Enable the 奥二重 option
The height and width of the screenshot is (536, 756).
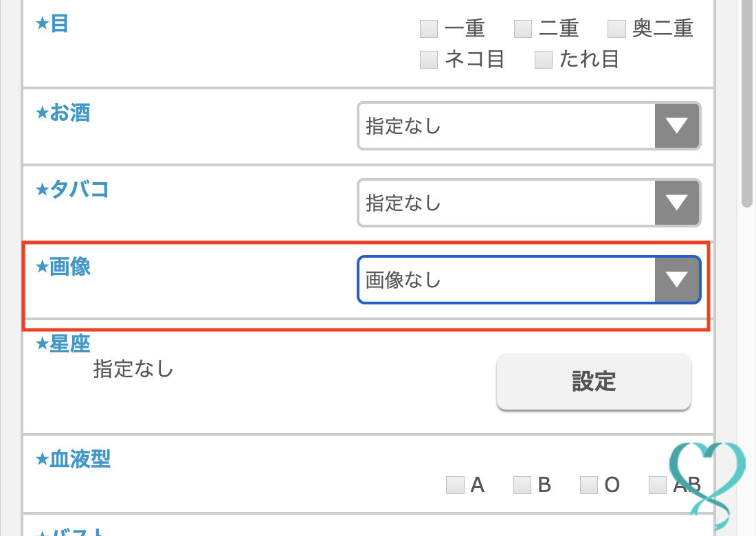616,29
